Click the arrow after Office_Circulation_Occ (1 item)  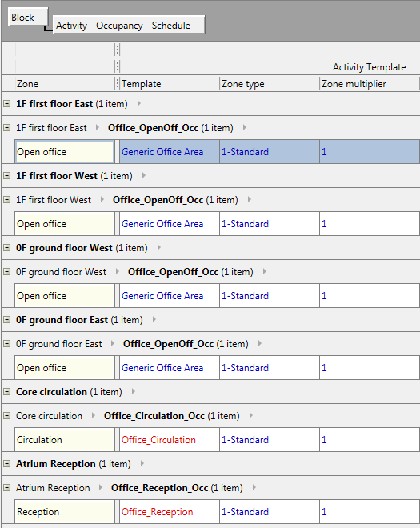(251, 416)
